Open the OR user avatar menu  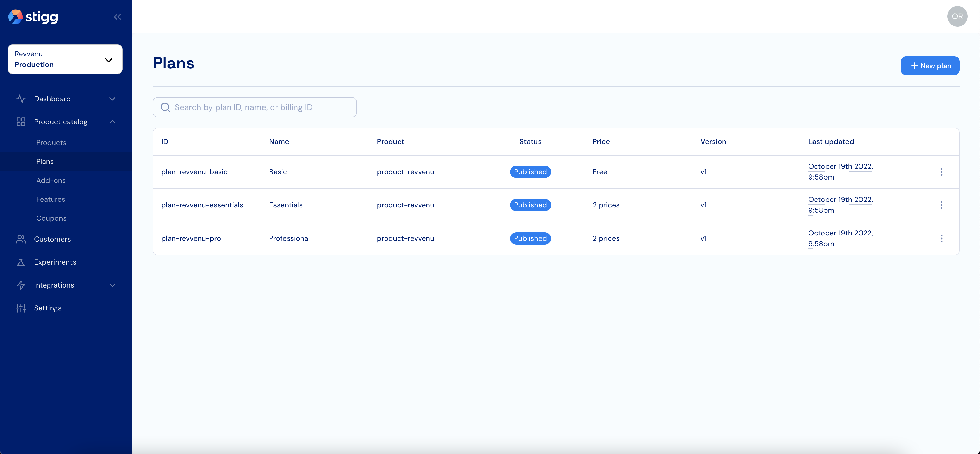957,16
